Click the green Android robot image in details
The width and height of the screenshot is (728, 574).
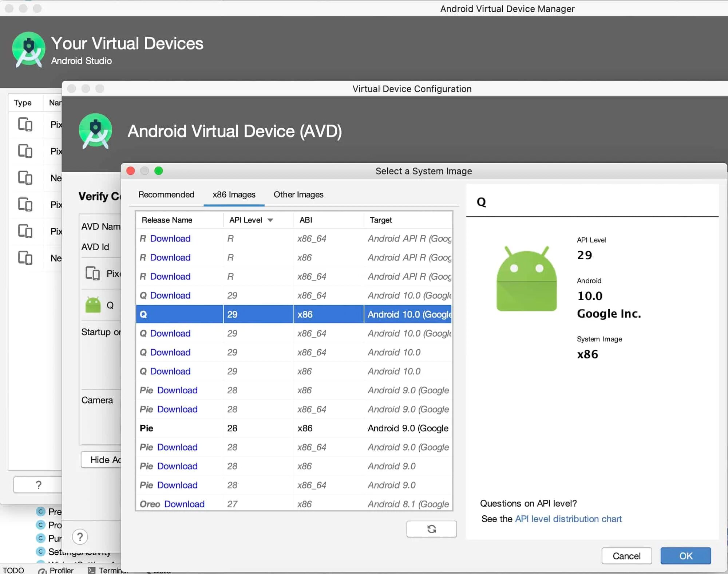click(526, 279)
